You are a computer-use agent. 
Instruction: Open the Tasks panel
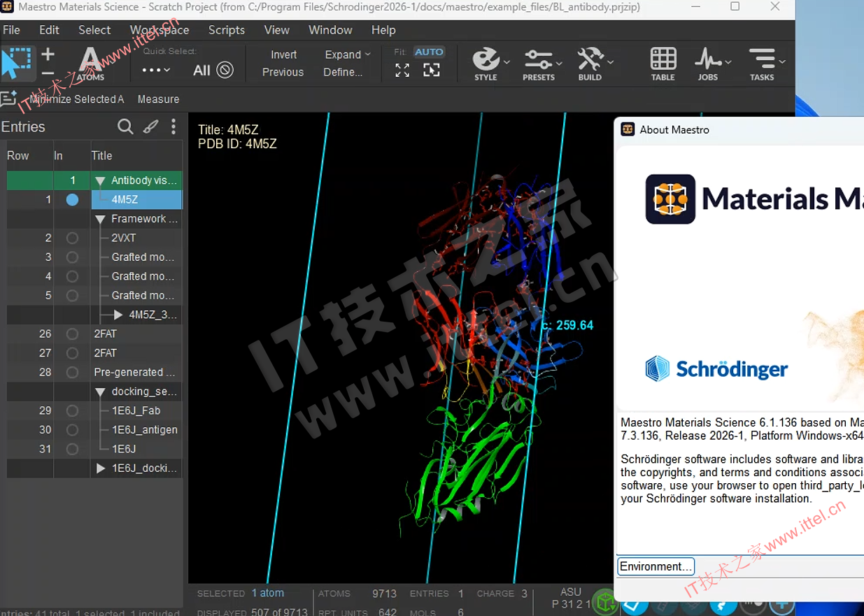click(762, 64)
